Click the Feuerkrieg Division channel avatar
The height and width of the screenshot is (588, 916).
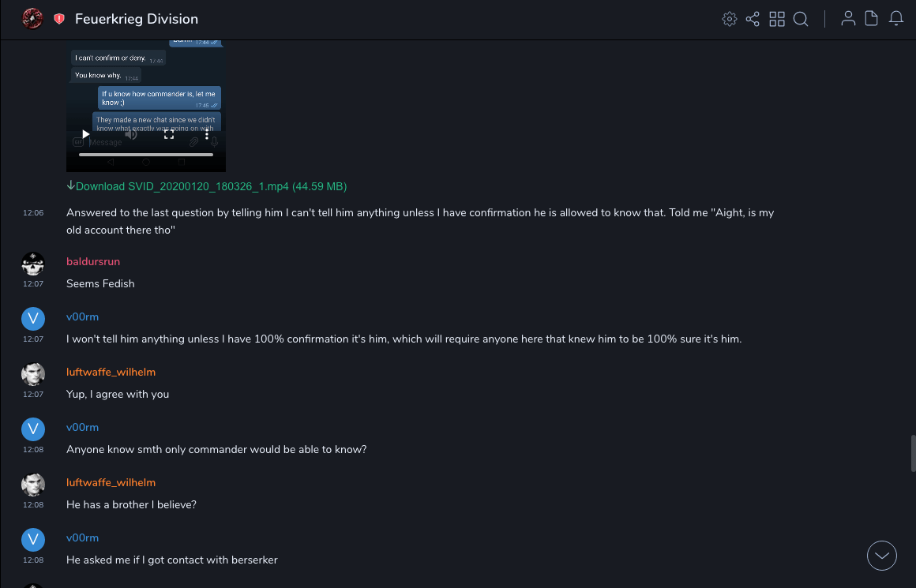coord(32,19)
